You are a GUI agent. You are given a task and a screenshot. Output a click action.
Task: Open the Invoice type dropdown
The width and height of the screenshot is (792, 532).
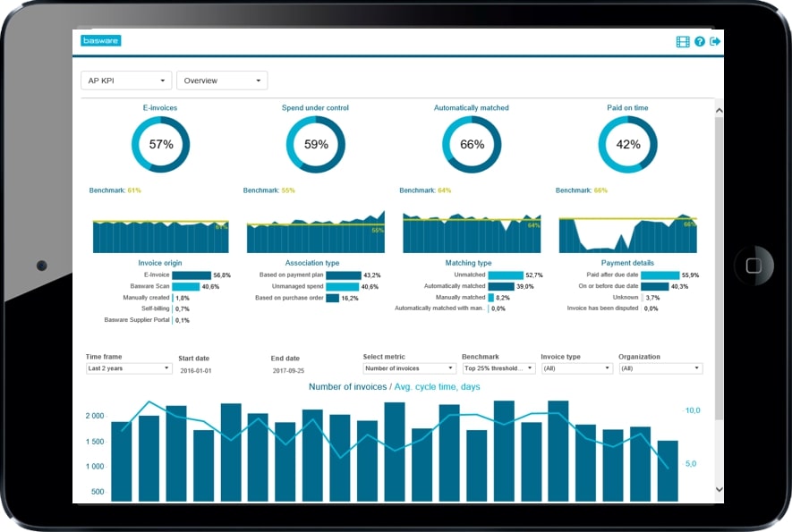pyautogui.click(x=576, y=368)
